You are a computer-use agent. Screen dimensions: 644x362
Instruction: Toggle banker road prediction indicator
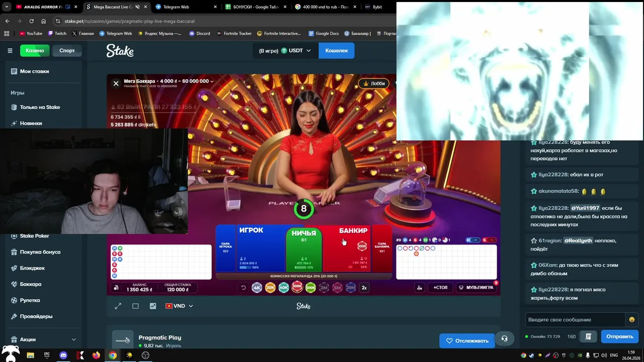(489, 240)
